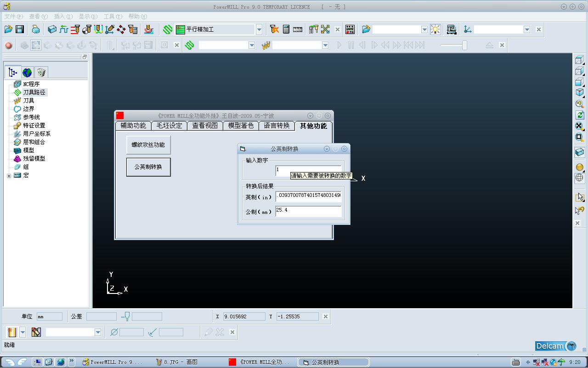Viewport: 588px width, 368px height.
Task: Click the workplane axis icon in the toolbar
Action: [468, 29]
